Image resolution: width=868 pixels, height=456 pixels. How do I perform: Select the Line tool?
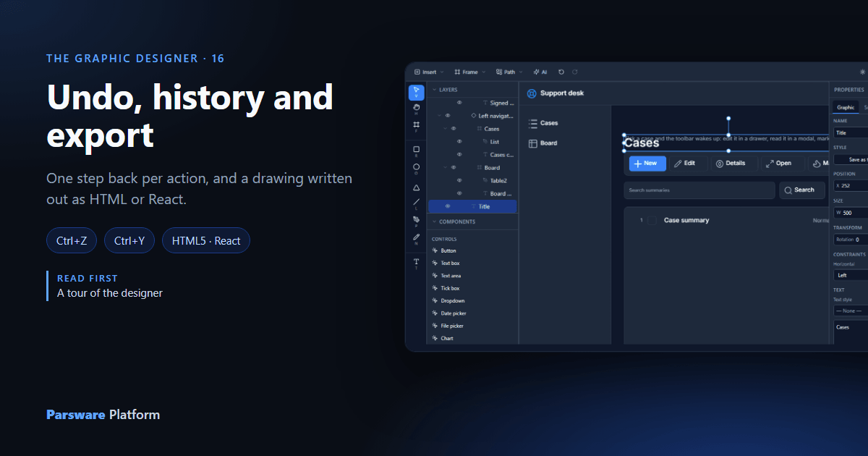coord(416,203)
